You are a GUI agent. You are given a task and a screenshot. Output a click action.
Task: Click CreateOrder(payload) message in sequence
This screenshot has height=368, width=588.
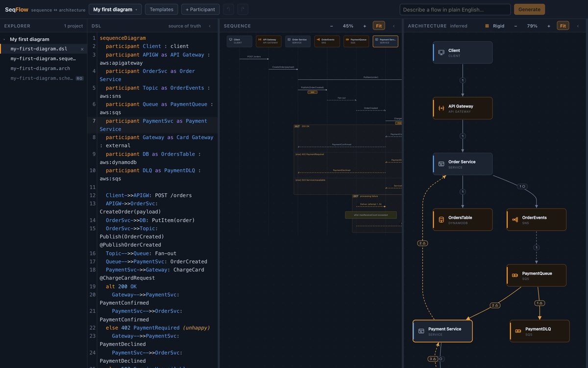click(x=283, y=67)
